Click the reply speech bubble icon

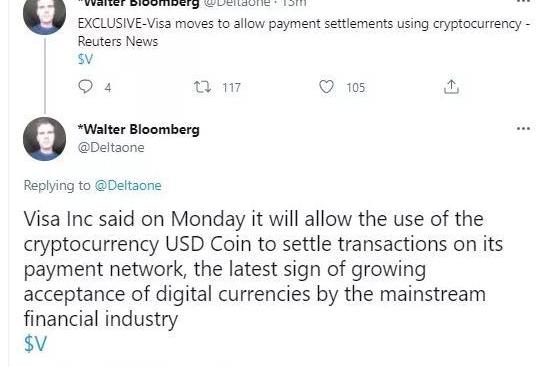coord(85,87)
